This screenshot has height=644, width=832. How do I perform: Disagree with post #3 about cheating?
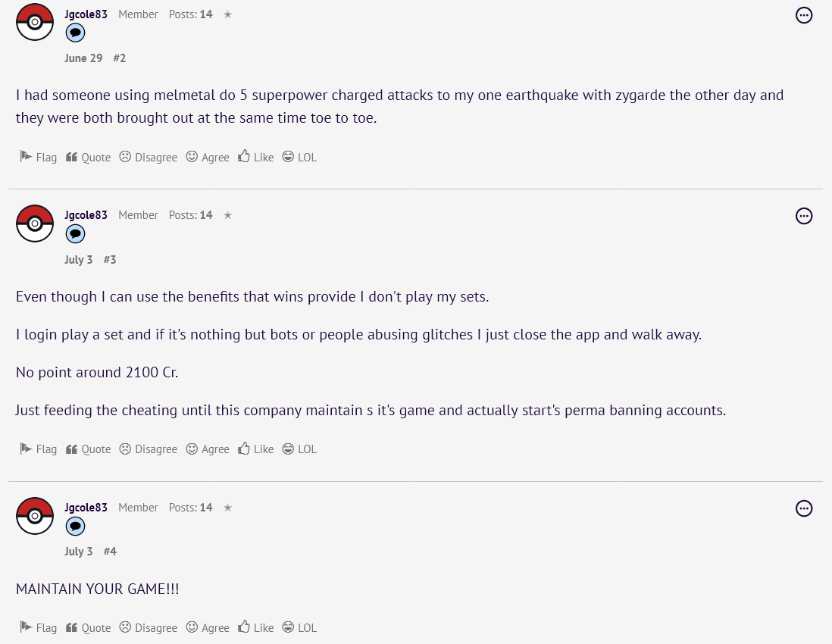pyautogui.click(x=148, y=449)
